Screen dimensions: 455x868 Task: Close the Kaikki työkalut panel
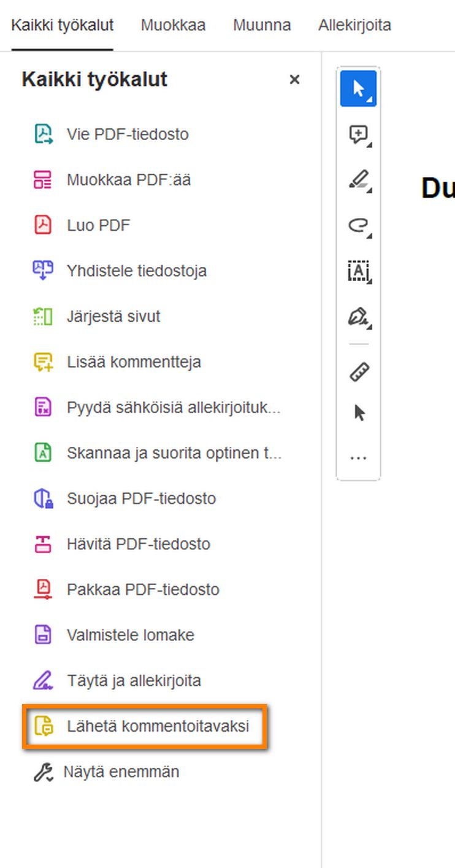tap(294, 80)
